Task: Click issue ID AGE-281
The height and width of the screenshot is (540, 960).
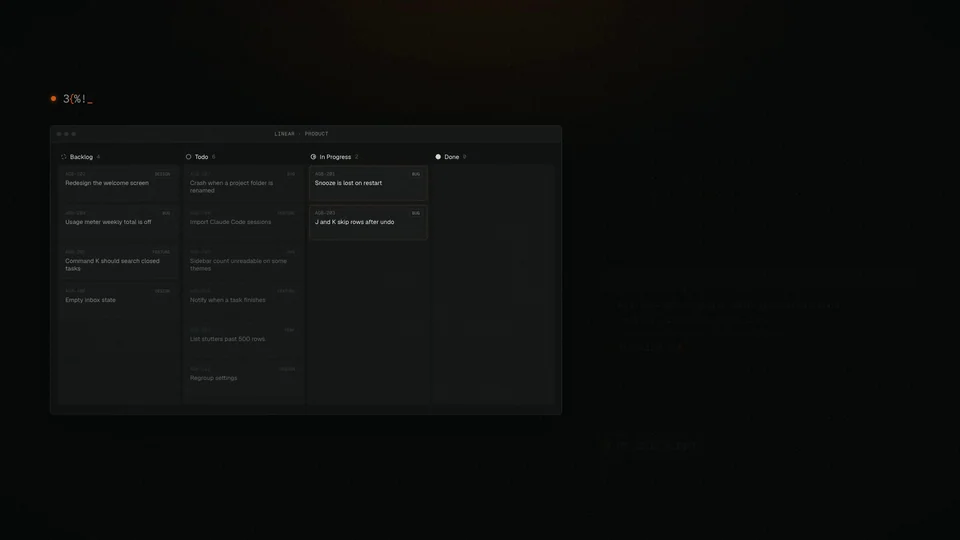Action: (x=324, y=174)
